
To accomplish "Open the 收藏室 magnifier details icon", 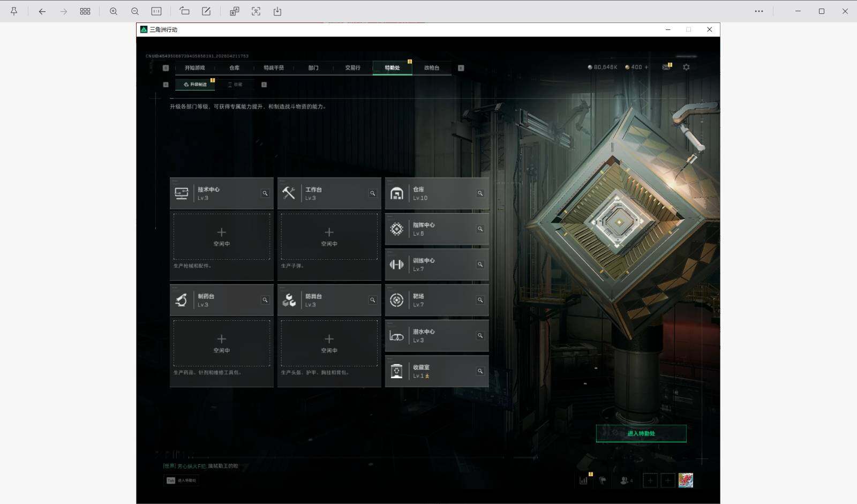I will click(x=480, y=371).
